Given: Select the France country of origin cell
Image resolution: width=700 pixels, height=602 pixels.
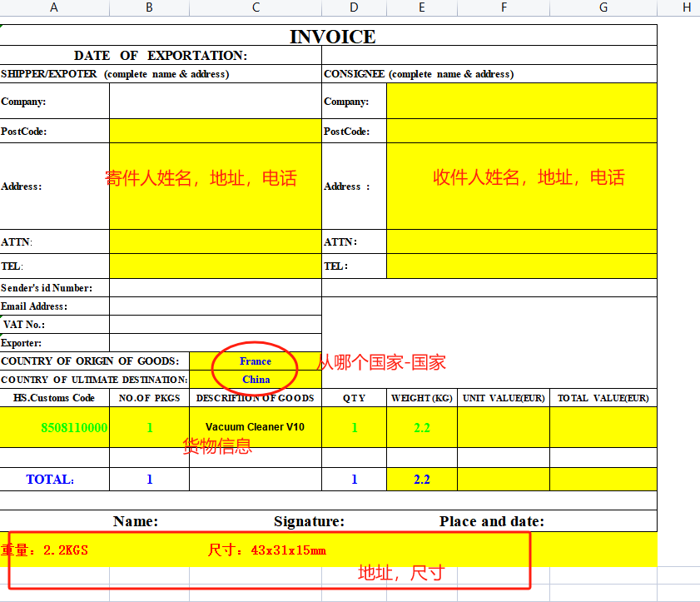Looking at the screenshot, I should click(x=256, y=361).
